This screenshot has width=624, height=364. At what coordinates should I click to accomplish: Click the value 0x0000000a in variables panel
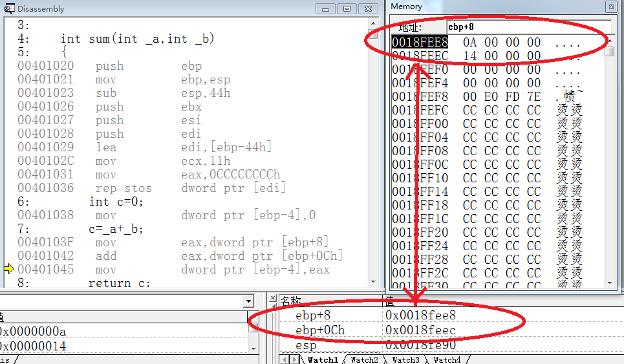pos(33,331)
